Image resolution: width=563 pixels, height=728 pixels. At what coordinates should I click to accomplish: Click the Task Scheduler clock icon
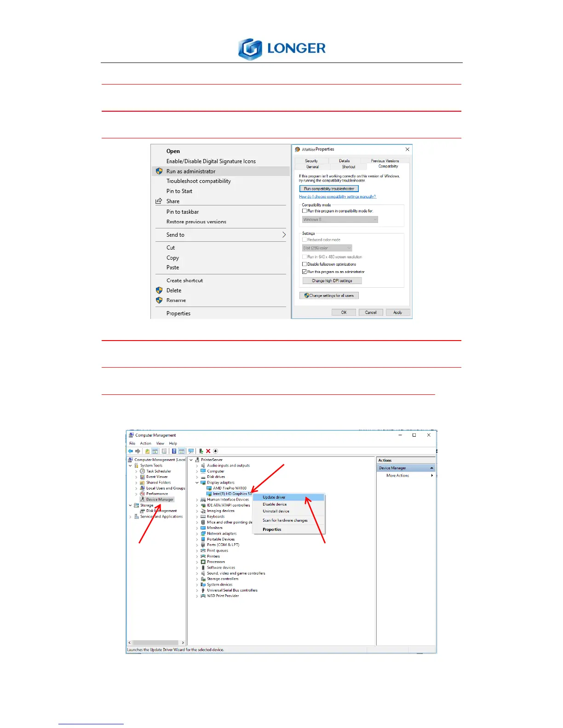(x=143, y=471)
